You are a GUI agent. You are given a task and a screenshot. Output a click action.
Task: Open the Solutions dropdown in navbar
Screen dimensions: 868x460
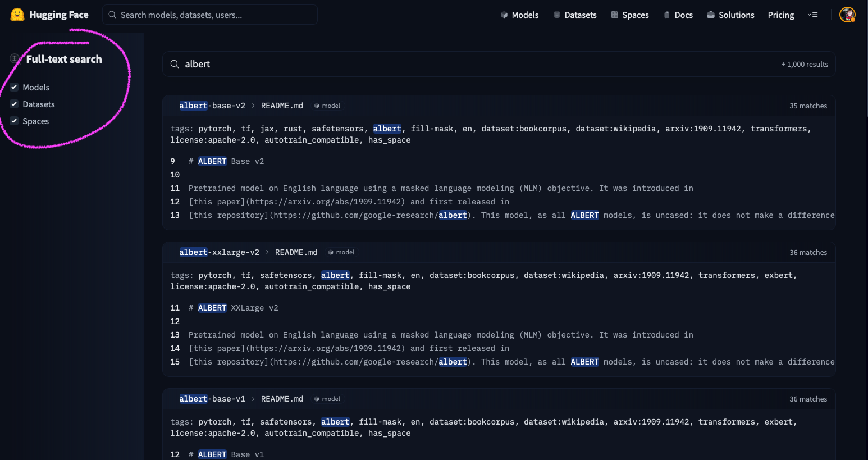click(x=730, y=15)
